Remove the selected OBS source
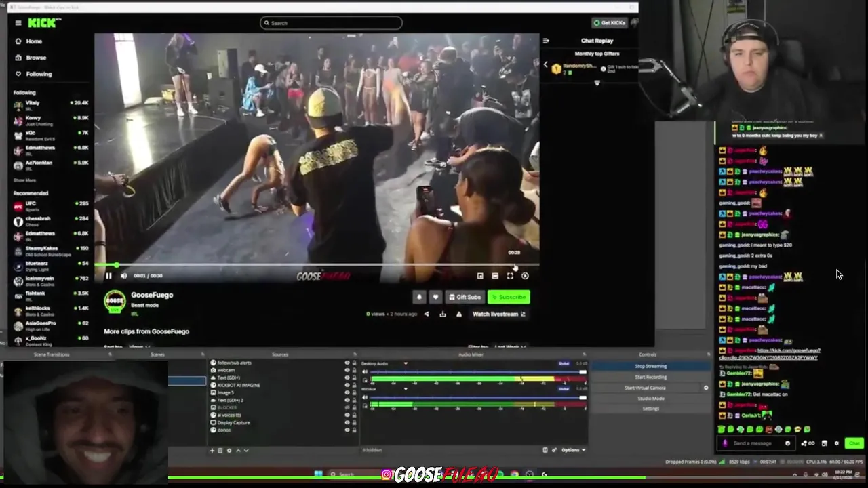 point(220,451)
